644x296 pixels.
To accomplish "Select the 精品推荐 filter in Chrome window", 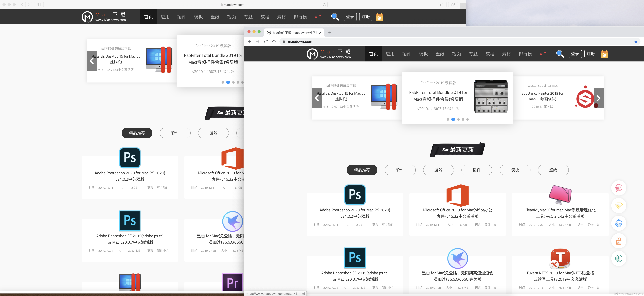I will (x=362, y=170).
